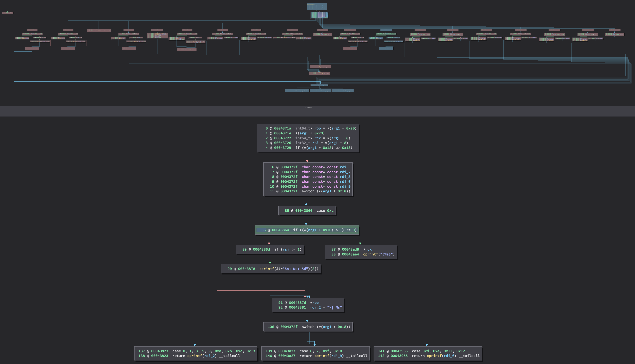This screenshot has width=635, height=364.
Task: Grab the pane splitter handle dots
Action: (x=309, y=108)
